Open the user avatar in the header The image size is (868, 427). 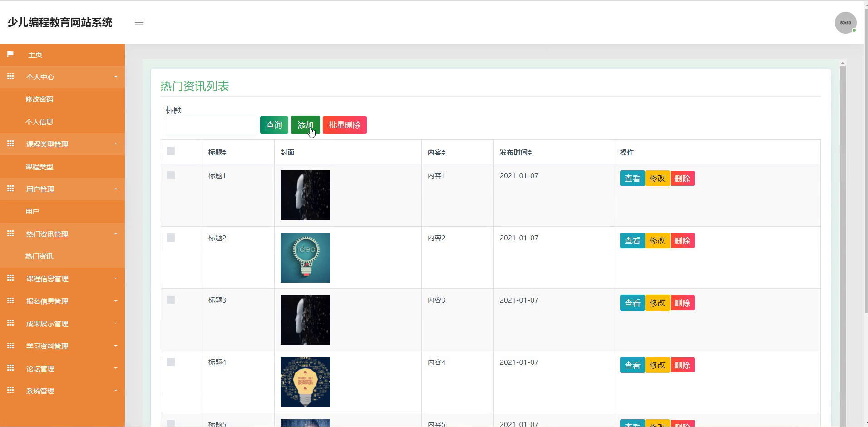[x=845, y=22]
